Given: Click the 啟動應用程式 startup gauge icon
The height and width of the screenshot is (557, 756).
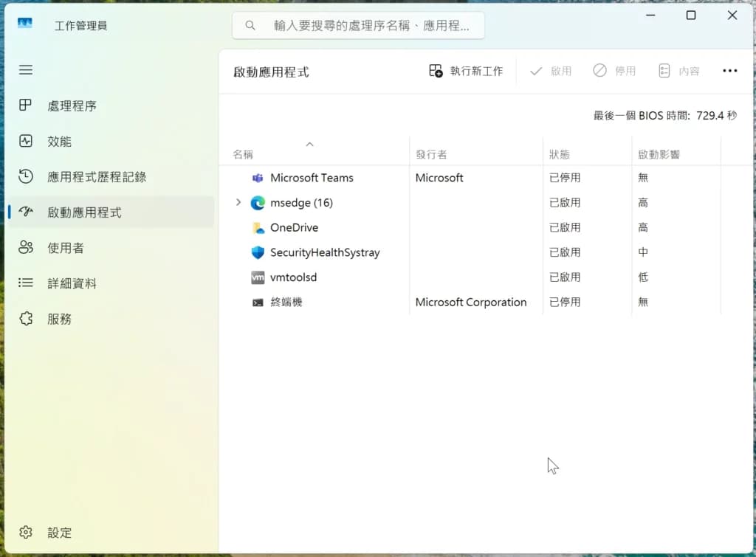Looking at the screenshot, I should tap(26, 212).
